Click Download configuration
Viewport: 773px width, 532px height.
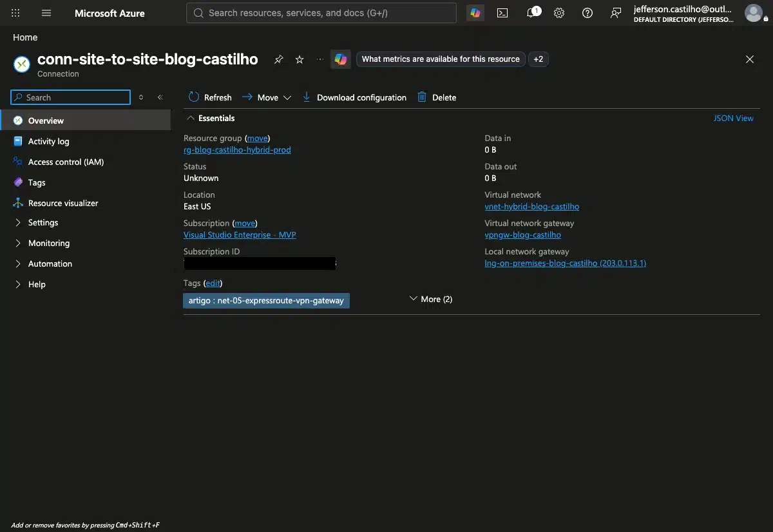[354, 97]
